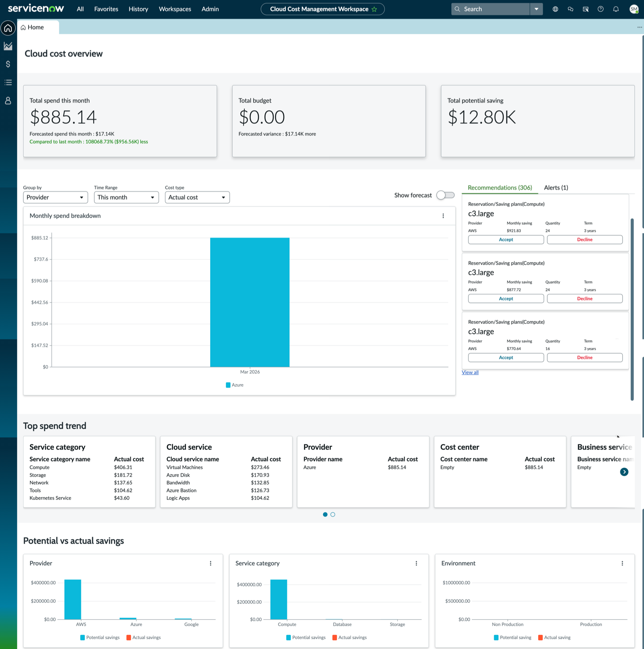Image resolution: width=644 pixels, height=649 pixels.
Task: Accept the $770.64 saving recommendation
Action: (506, 358)
